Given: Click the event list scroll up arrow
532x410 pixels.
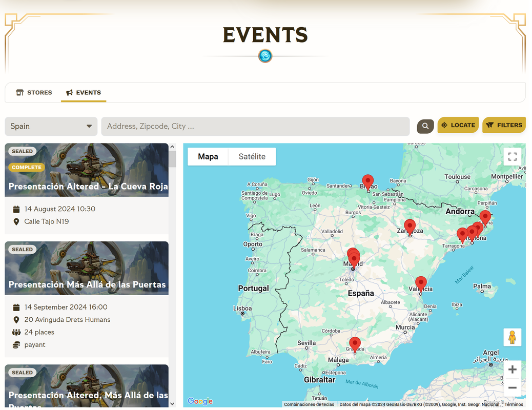Looking at the screenshot, I should (172, 147).
